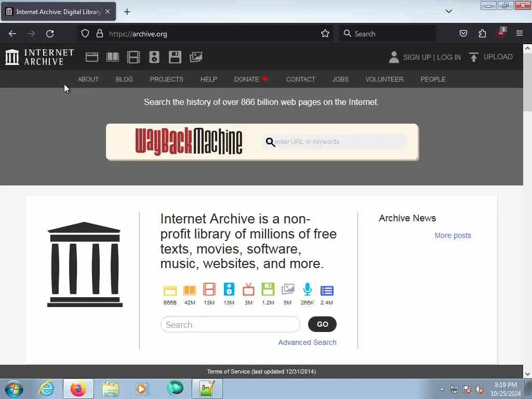Open the Images icon in top nav
Image resolution: width=532 pixels, height=399 pixels.
[196, 57]
